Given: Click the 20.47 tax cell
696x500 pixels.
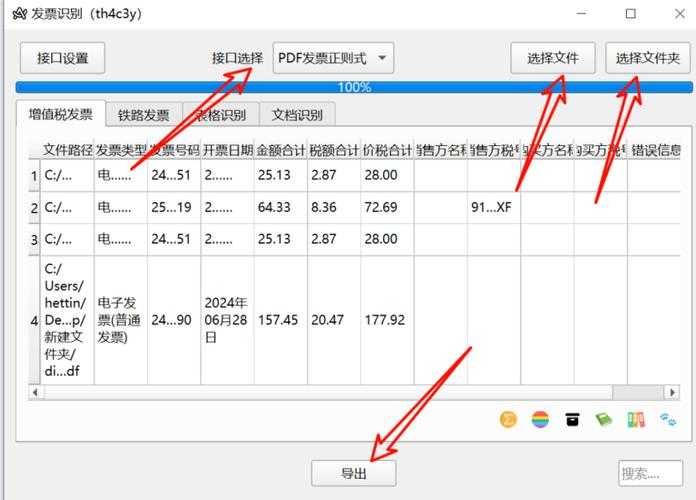Looking at the screenshot, I should (x=334, y=320).
